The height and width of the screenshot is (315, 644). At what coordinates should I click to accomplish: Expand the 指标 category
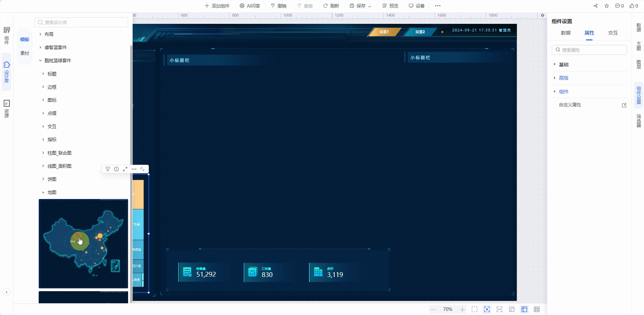[x=43, y=140]
